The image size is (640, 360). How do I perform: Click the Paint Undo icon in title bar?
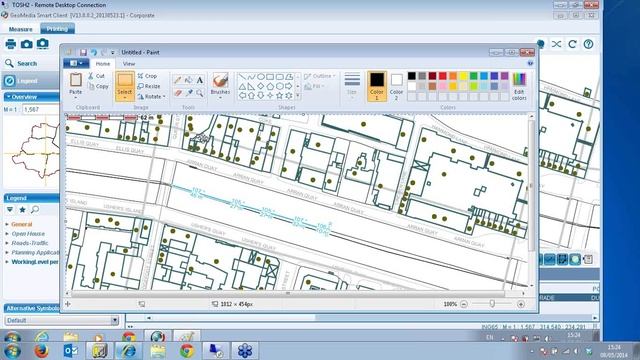pos(94,52)
